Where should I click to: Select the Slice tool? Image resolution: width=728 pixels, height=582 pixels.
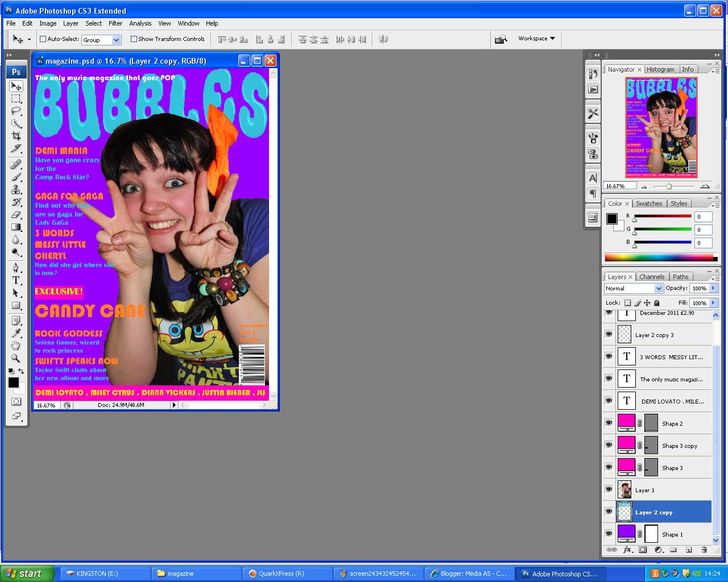[16, 148]
